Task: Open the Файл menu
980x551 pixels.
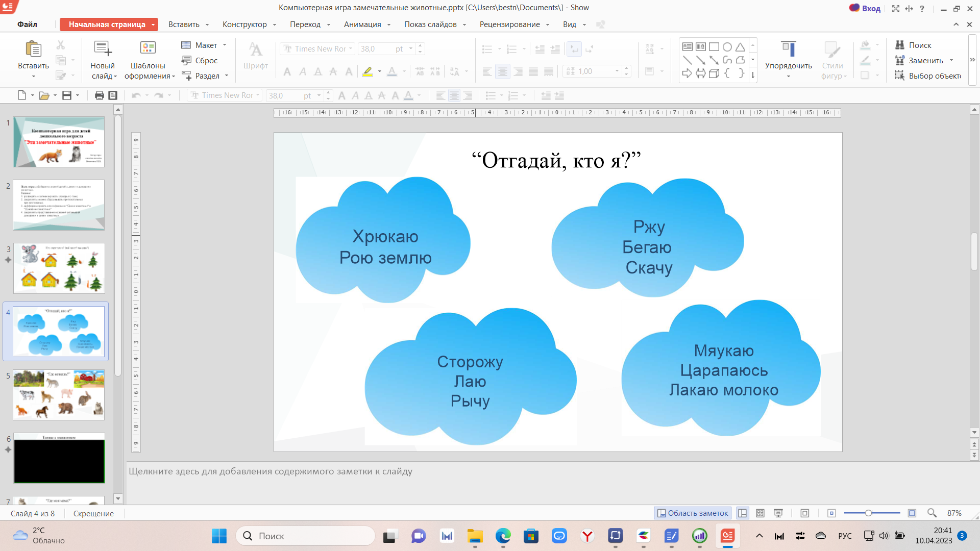Action: 27,24
